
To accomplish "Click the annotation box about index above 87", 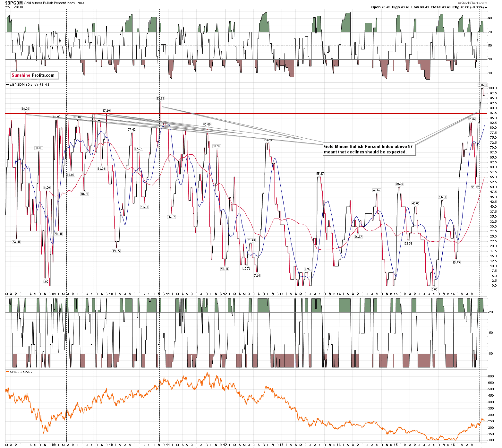I will tap(369, 149).
